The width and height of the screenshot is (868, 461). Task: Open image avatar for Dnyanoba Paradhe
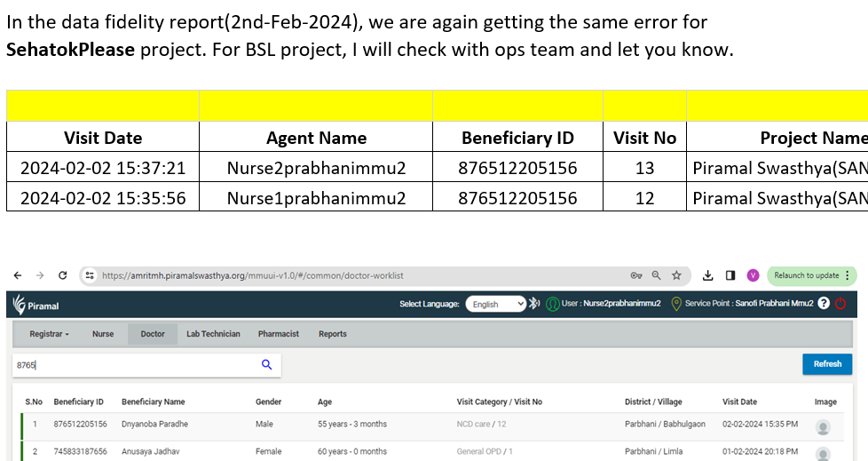(823, 427)
